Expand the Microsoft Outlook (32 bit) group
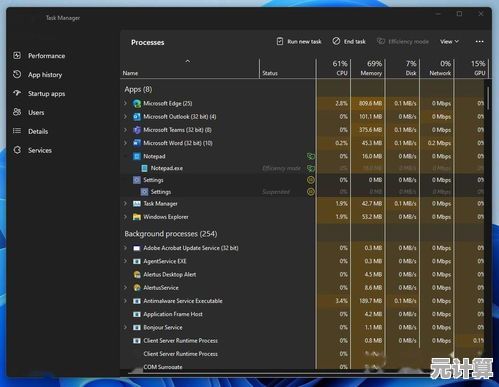Screen dimensions: 499x387 click(125, 117)
